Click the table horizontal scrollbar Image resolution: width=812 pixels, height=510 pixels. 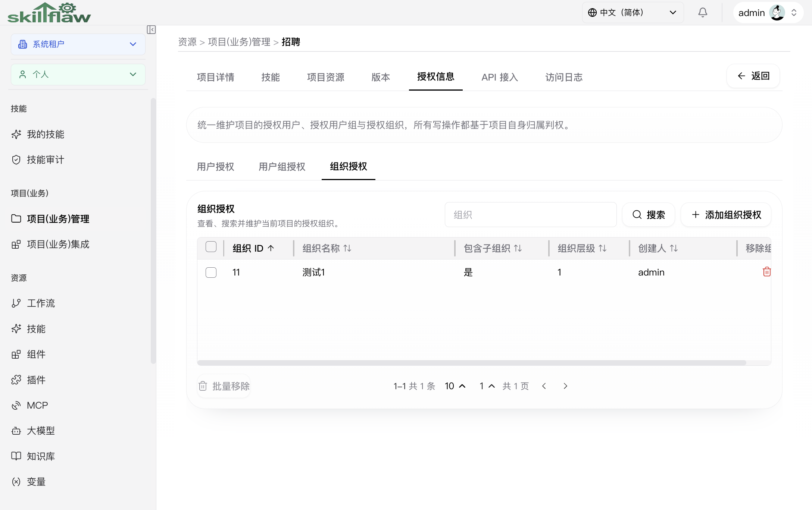[472, 363]
